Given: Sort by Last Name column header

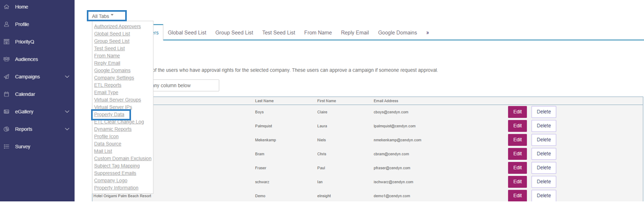Looking at the screenshot, I should [x=265, y=101].
